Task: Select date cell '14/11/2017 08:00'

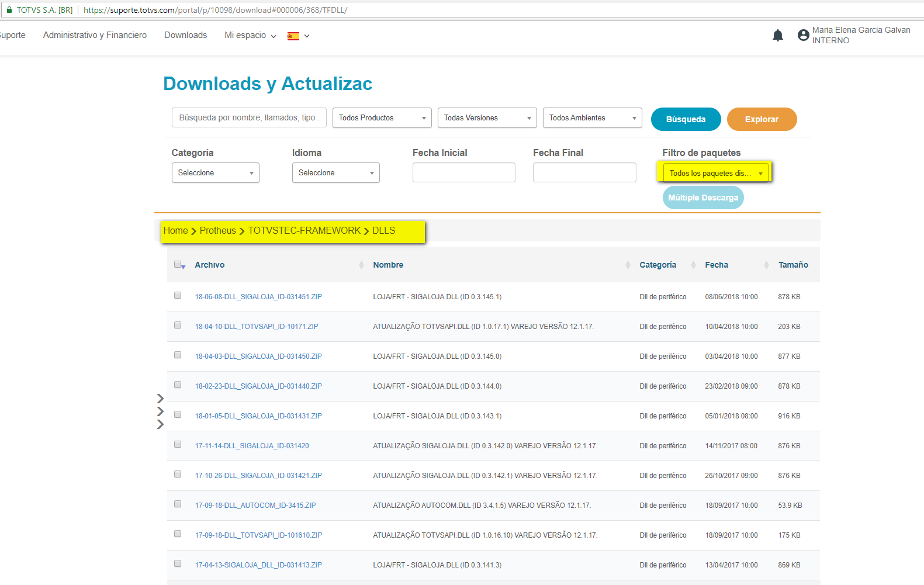Action: tap(731, 446)
